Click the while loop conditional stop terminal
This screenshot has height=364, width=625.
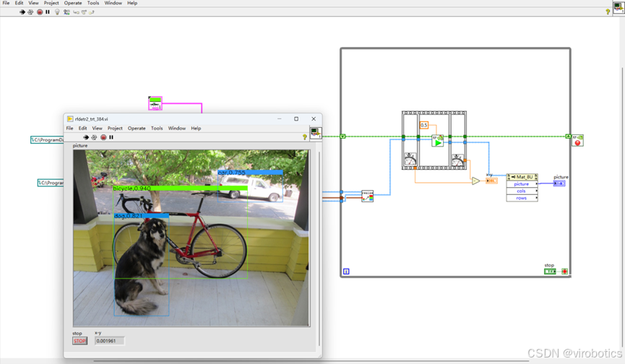click(564, 272)
